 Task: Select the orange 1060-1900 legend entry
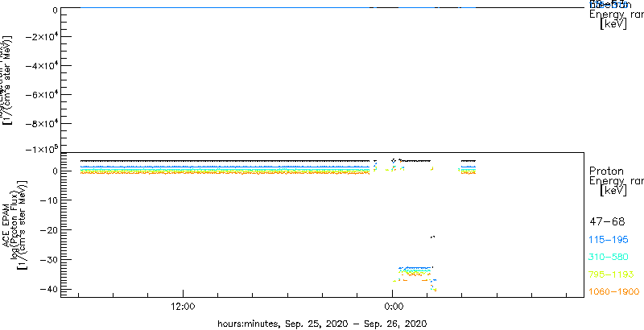(x=614, y=291)
